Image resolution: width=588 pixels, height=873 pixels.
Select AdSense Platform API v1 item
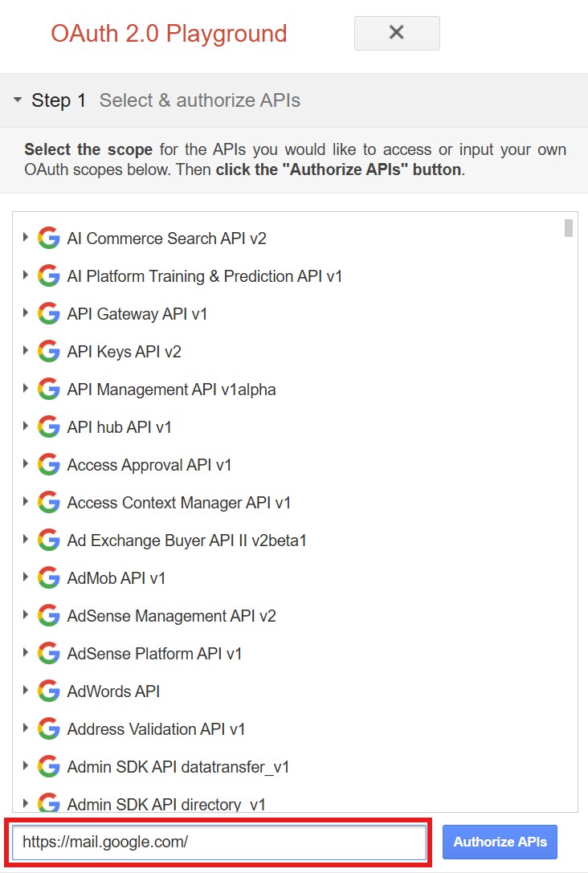pos(154,654)
